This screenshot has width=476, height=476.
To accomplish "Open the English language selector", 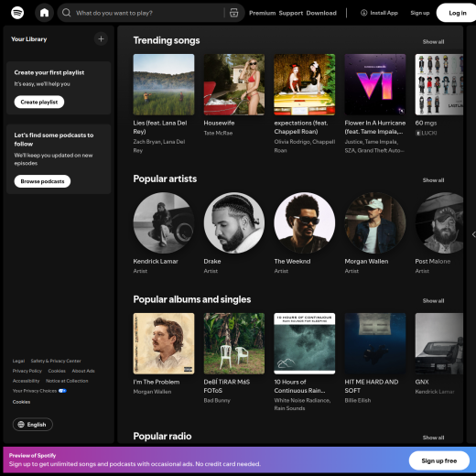I will click(x=33, y=425).
